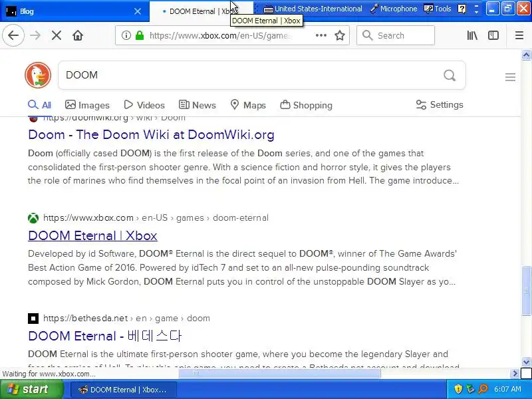Viewport: 532px width, 399px height.
Task: Open the Library icon in toolbar
Action: (472, 35)
